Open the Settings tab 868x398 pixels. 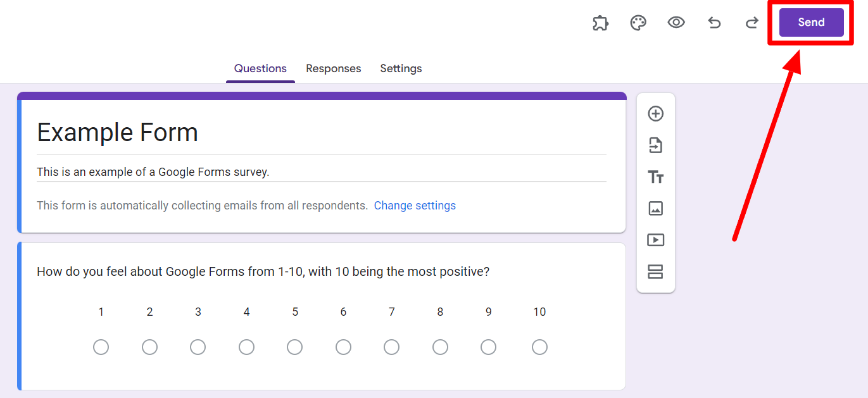click(401, 68)
